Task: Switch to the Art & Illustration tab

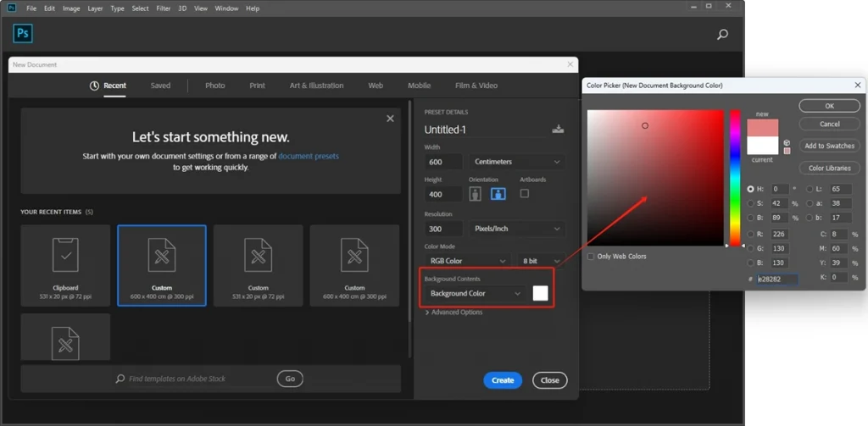Action: 316,86
